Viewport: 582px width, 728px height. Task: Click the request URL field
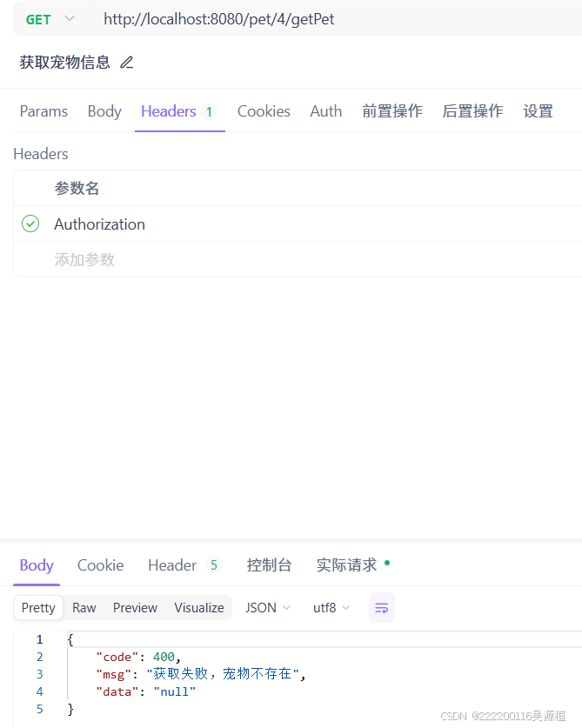[x=337, y=19]
